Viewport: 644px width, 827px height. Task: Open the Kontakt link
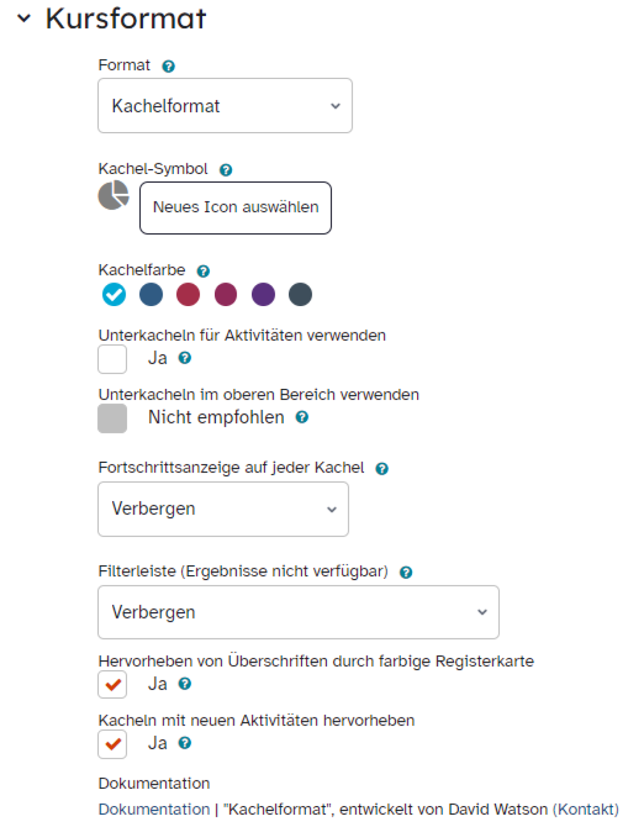pyautogui.click(x=586, y=809)
